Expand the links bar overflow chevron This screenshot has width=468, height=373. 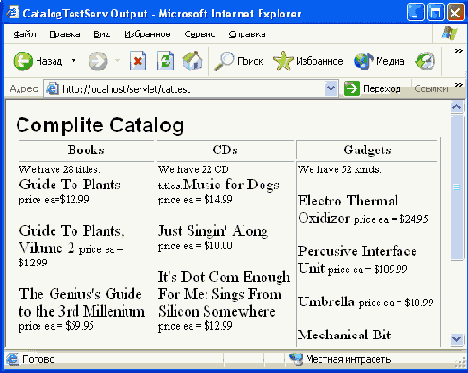(x=459, y=85)
